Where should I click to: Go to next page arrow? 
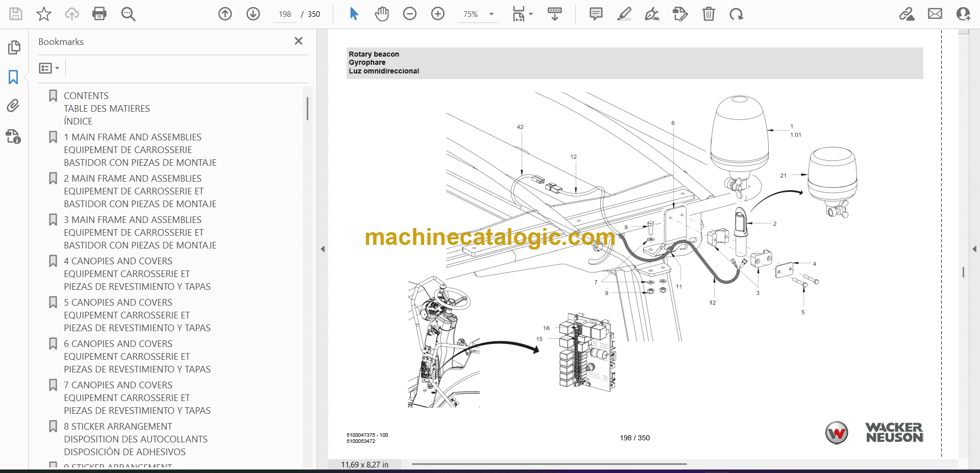coord(253,14)
